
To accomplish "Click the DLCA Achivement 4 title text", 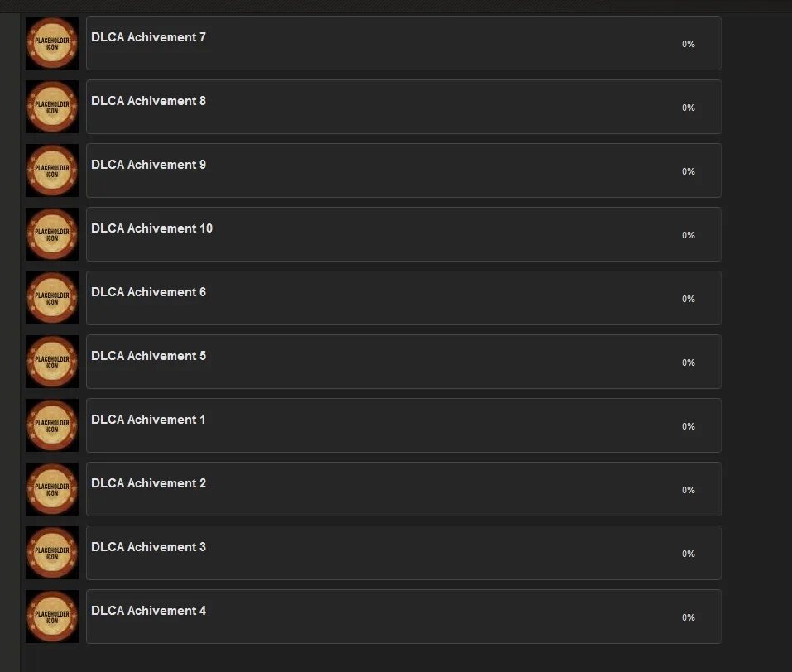I will [x=148, y=611].
